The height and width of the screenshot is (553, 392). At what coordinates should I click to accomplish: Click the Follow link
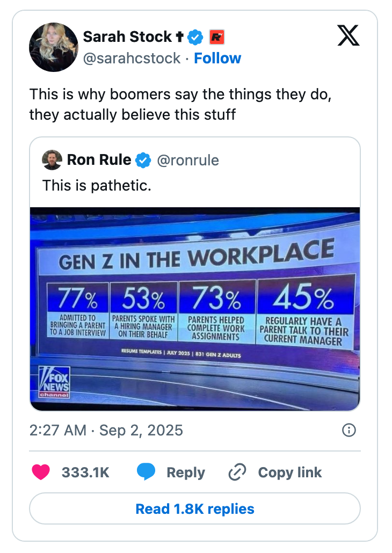point(217,58)
